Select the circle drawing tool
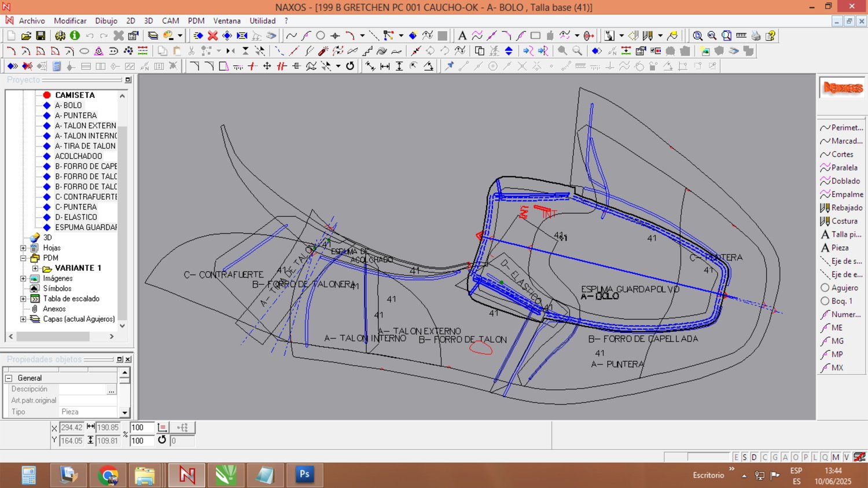Image resolution: width=868 pixels, height=488 pixels. pyautogui.click(x=320, y=36)
